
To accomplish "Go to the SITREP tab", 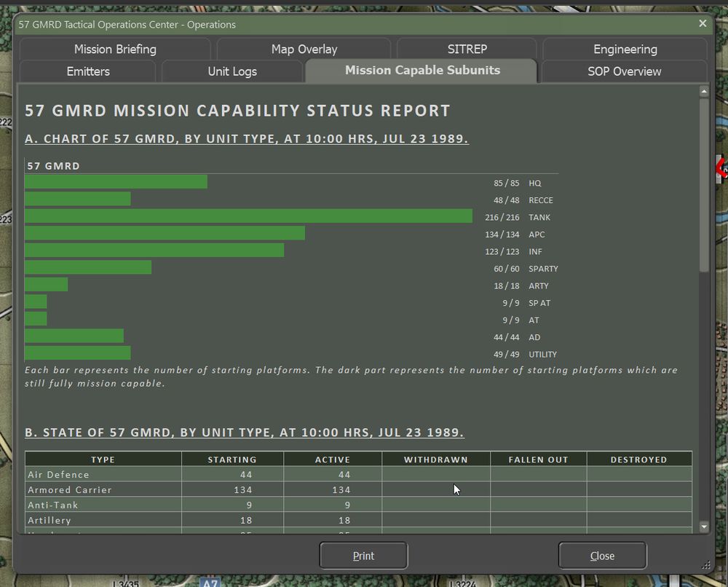I will point(467,49).
